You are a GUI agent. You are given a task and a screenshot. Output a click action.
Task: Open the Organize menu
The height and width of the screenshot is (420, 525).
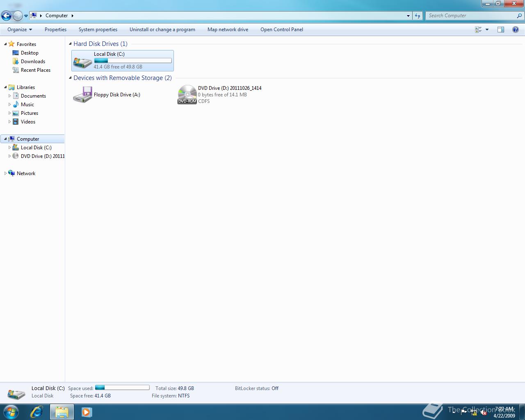tap(20, 30)
